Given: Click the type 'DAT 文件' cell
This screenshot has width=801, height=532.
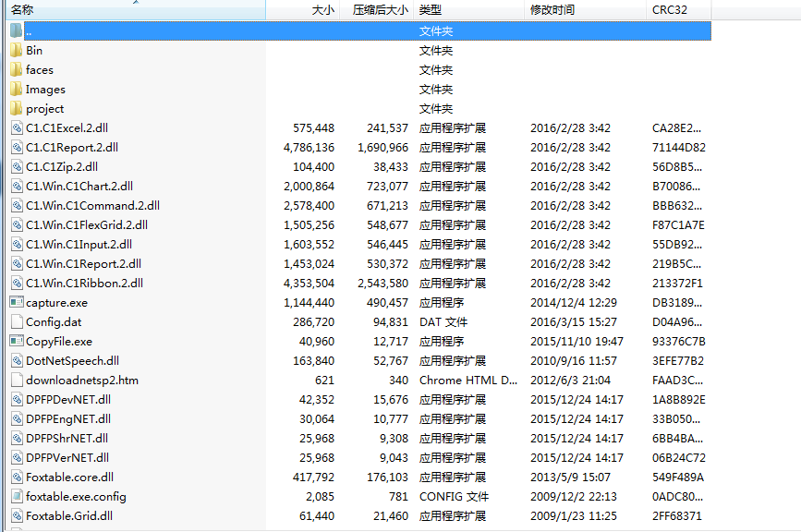Looking at the screenshot, I should [x=443, y=322].
